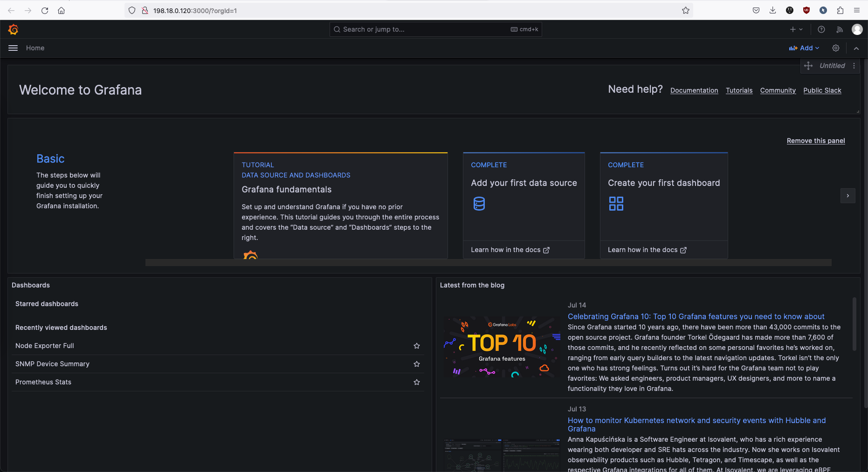The image size is (868, 472).
Task: Open the Untitled panel three-dot menu
Action: point(854,66)
